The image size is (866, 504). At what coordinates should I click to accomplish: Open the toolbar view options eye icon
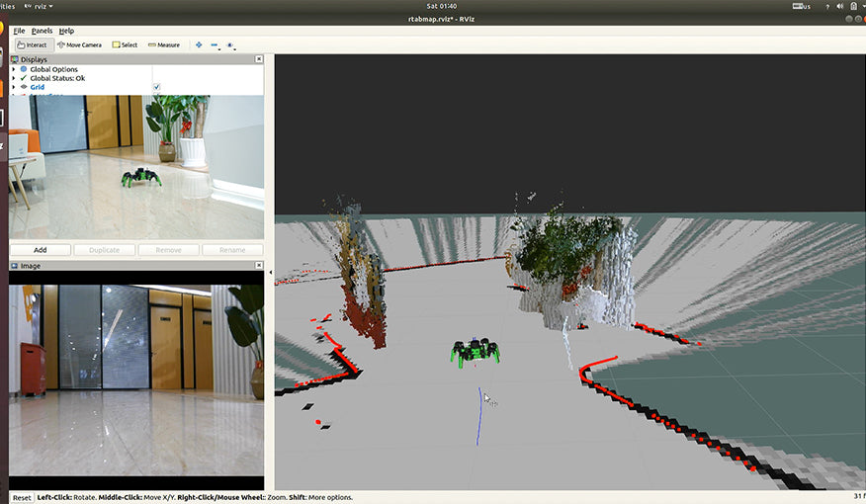(x=230, y=44)
